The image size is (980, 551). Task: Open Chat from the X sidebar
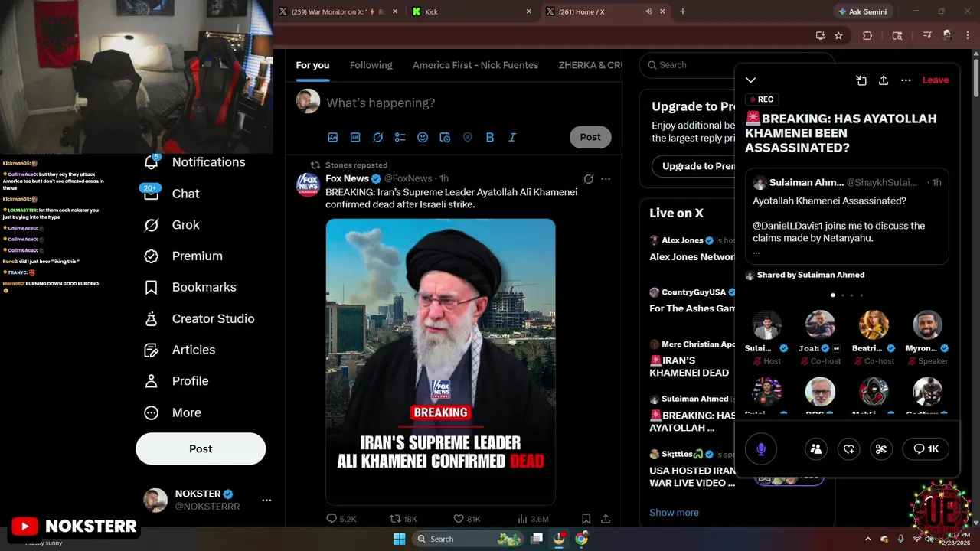tap(171, 194)
